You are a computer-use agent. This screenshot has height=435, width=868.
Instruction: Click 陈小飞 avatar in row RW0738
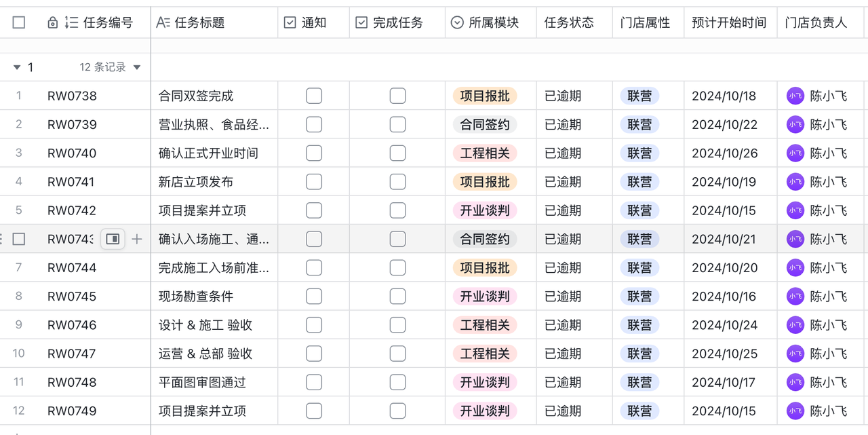pyautogui.click(x=795, y=96)
